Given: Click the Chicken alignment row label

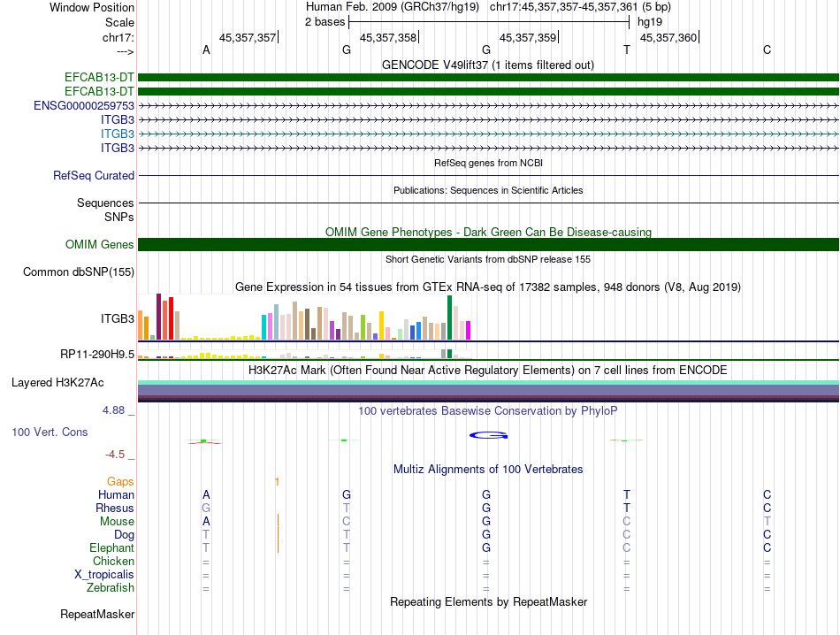Looking at the screenshot, I should (x=113, y=561).
